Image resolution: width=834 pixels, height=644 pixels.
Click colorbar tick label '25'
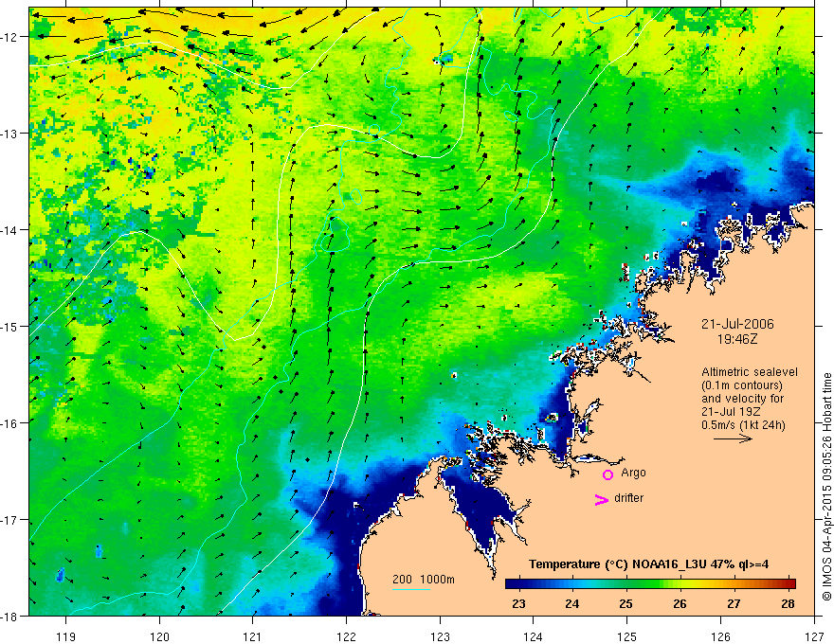[625, 603]
